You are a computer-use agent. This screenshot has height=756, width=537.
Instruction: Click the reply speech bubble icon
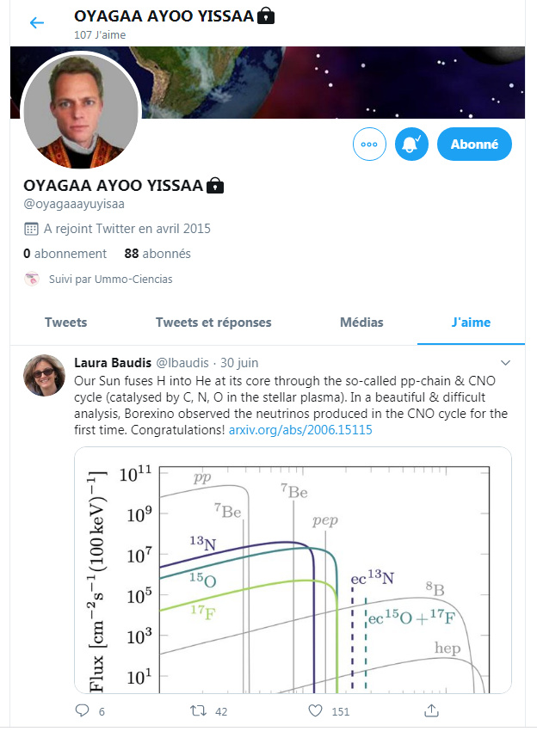[x=83, y=710]
